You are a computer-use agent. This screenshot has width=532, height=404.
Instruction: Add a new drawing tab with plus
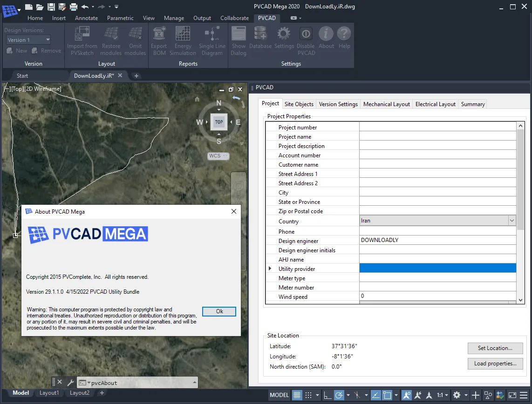pos(136,76)
